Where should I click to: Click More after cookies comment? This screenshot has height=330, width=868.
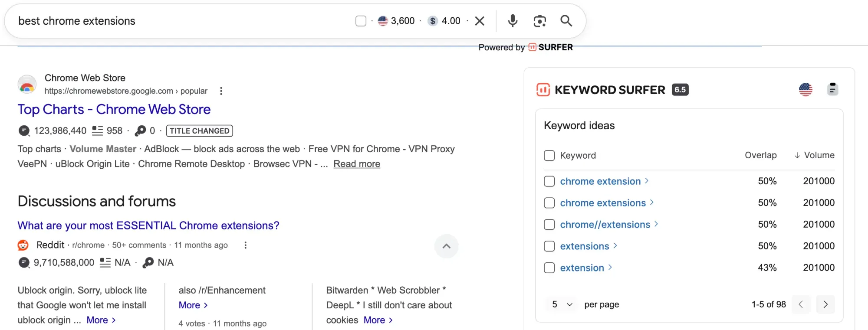point(378,320)
